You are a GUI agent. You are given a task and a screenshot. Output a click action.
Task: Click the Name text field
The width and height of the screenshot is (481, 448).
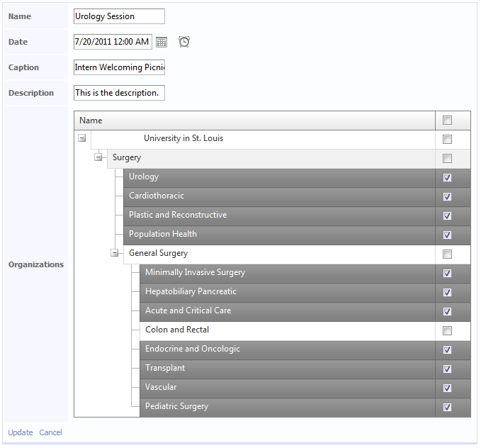click(x=119, y=16)
